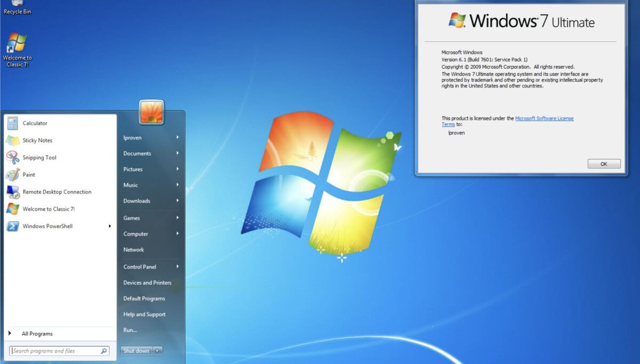Select Welcome to Classic 7! desktop shortcut
Image resolution: width=640 pixels, height=364 pixels.
[17, 50]
